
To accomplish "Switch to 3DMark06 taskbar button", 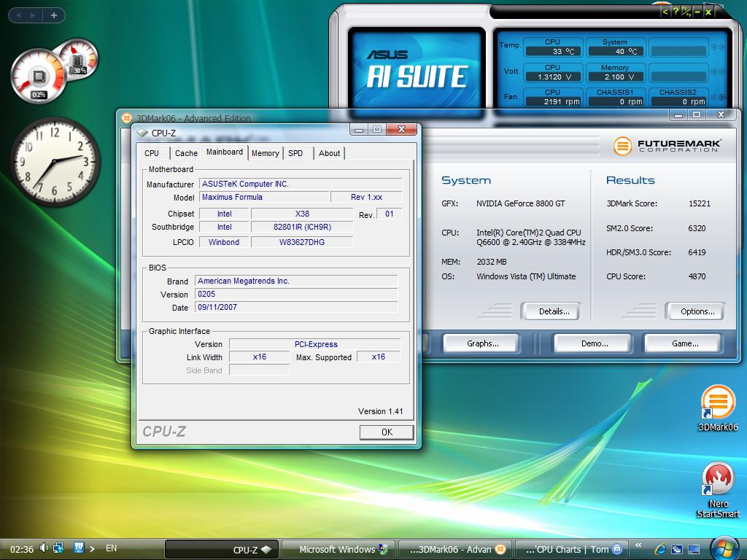I will [x=455, y=550].
